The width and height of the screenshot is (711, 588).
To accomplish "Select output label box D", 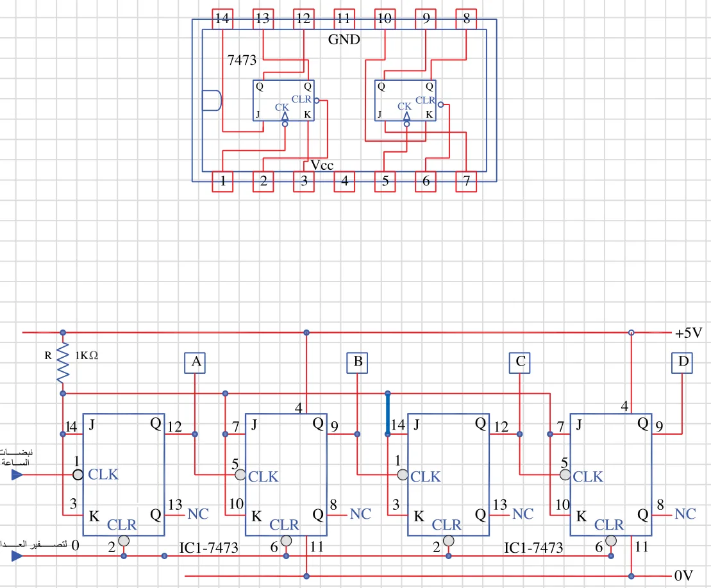I will tap(682, 363).
